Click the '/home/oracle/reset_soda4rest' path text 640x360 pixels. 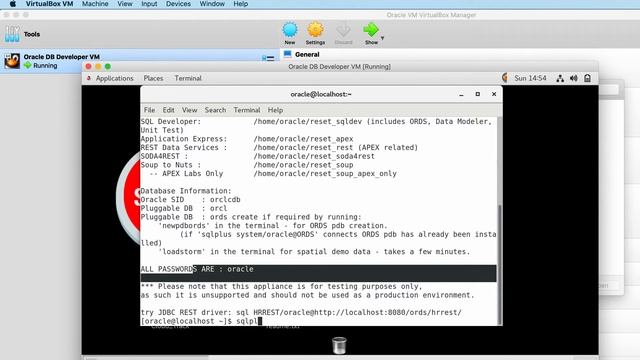click(314, 156)
